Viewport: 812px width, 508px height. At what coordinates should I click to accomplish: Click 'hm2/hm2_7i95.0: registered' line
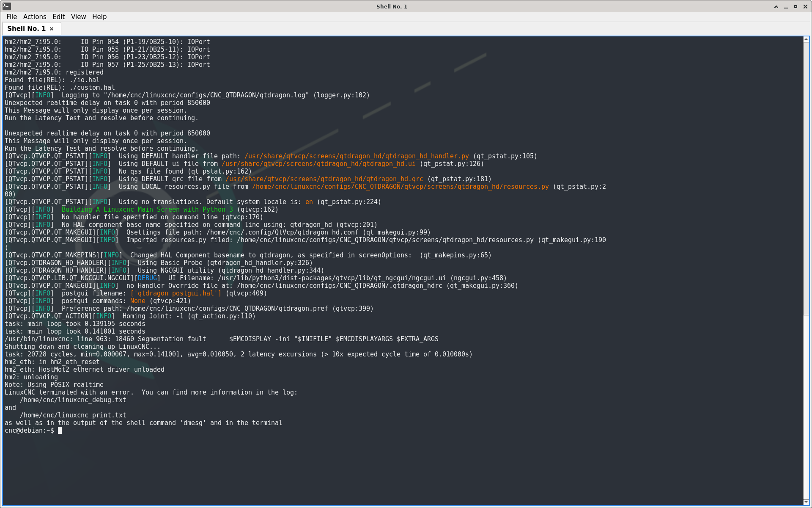point(54,72)
